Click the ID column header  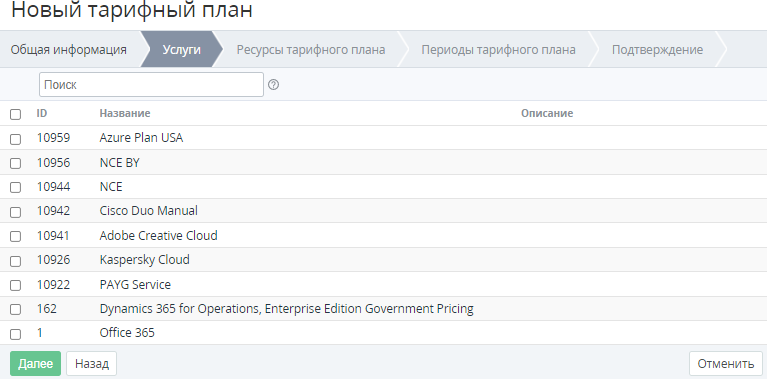[x=42, y=113]
